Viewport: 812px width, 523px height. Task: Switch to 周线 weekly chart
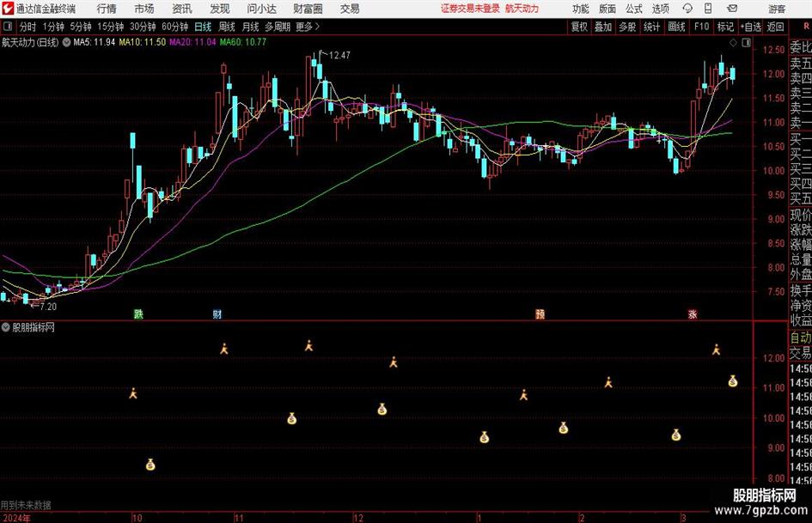point(227,27)
